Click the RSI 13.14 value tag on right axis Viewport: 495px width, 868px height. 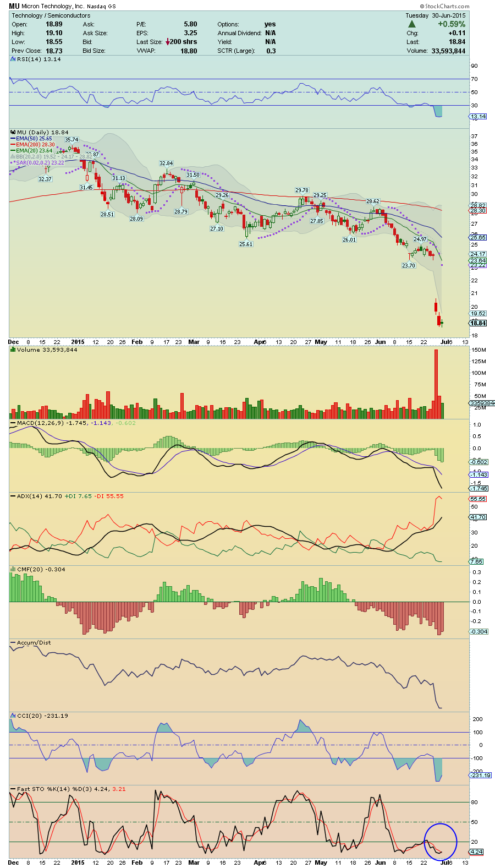(478, 117)
